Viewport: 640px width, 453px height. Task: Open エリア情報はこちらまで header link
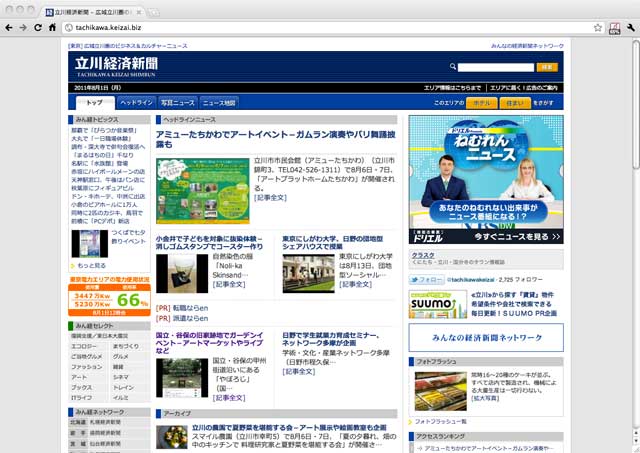[x=452, y=88]
